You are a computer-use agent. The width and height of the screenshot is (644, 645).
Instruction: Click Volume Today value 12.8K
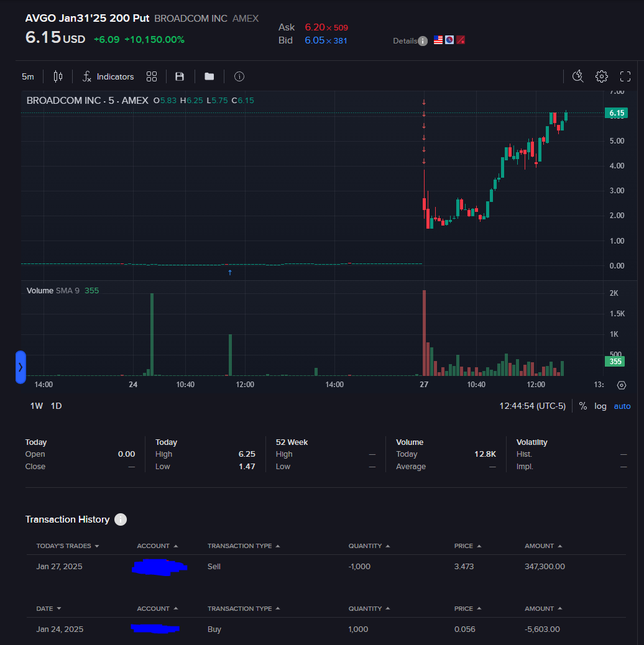(485, 454)
